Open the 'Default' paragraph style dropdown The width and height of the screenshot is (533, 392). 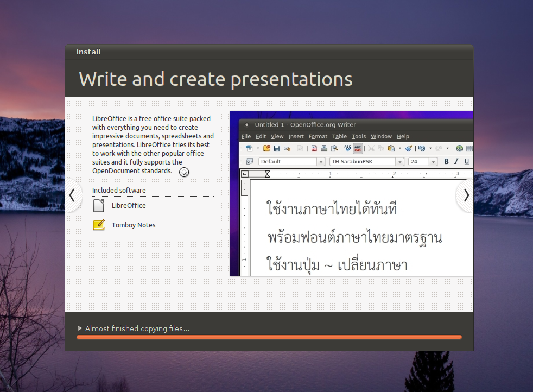click(321, 161)
